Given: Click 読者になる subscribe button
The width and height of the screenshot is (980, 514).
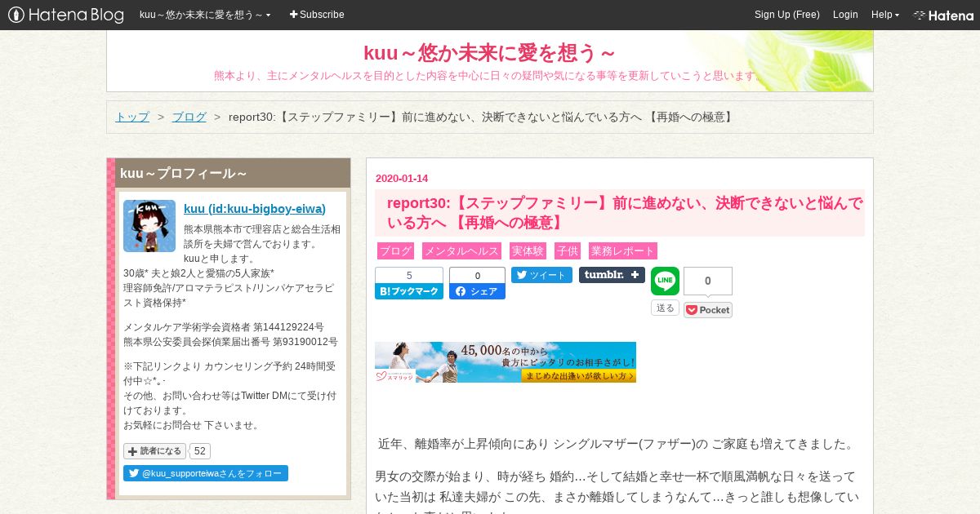Looking at the screenshot, I should (155, 451).
